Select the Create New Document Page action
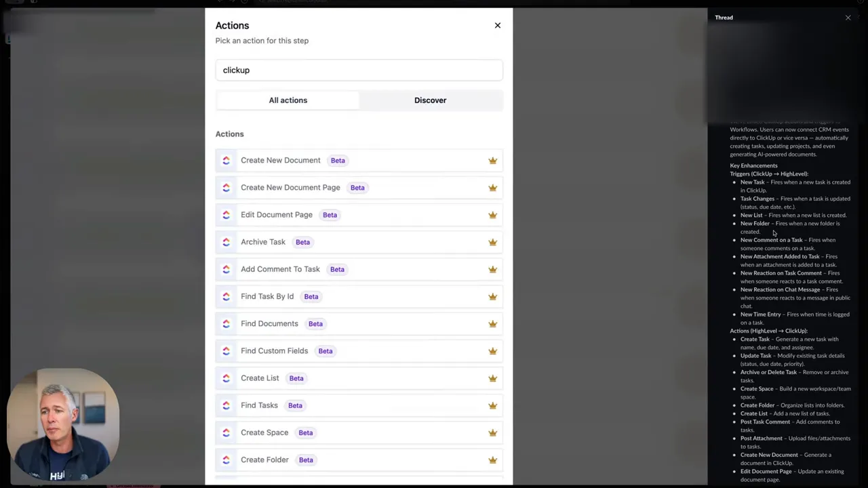This screenshot has width=868, height=488. point(359,188)
